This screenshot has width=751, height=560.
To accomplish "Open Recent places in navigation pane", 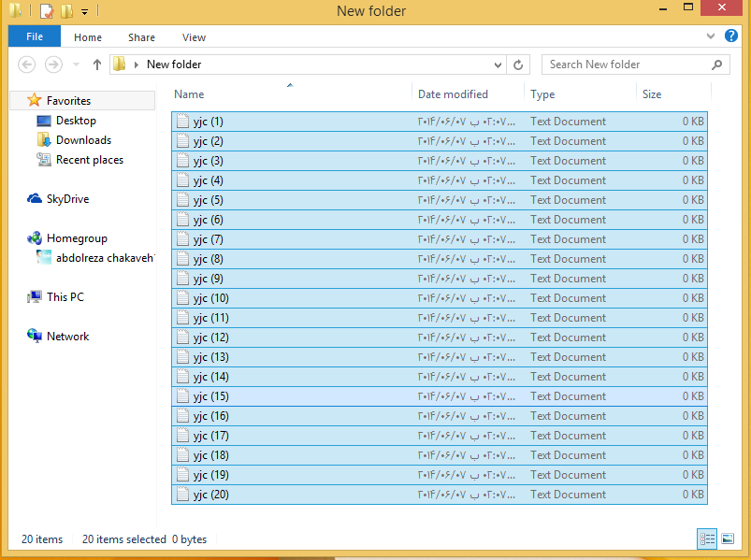I will (90, 159).
